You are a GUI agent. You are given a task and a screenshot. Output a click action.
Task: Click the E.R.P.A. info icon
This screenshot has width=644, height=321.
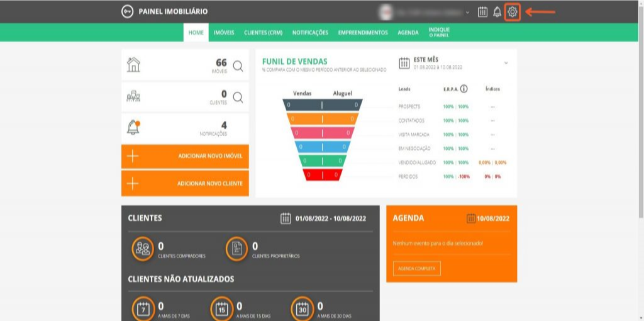pos(464,89)
